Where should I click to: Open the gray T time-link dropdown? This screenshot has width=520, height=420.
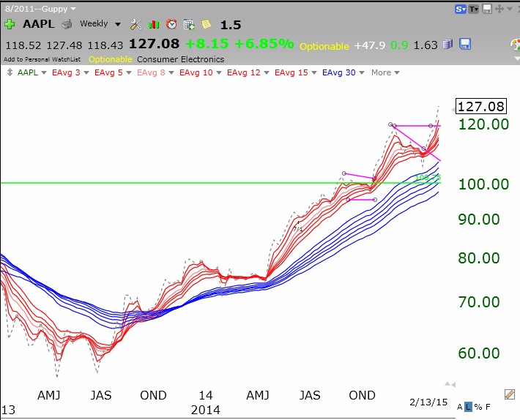coord(473,10)
